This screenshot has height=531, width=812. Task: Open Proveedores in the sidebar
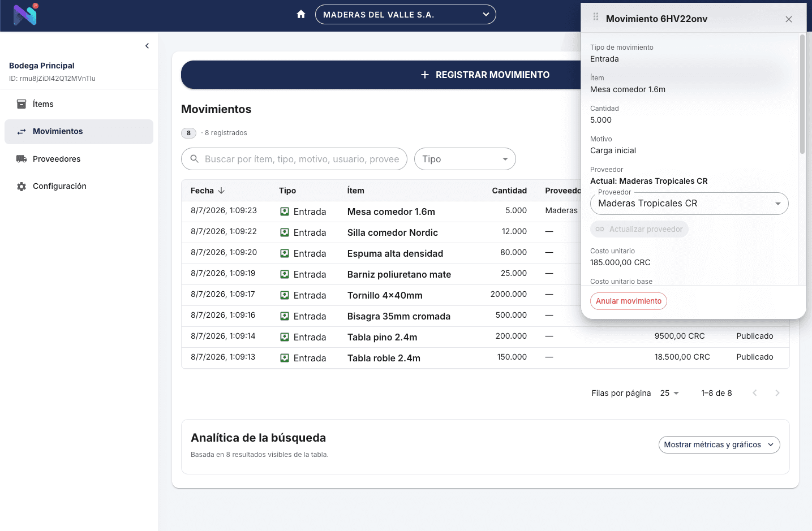click(79, 159)
